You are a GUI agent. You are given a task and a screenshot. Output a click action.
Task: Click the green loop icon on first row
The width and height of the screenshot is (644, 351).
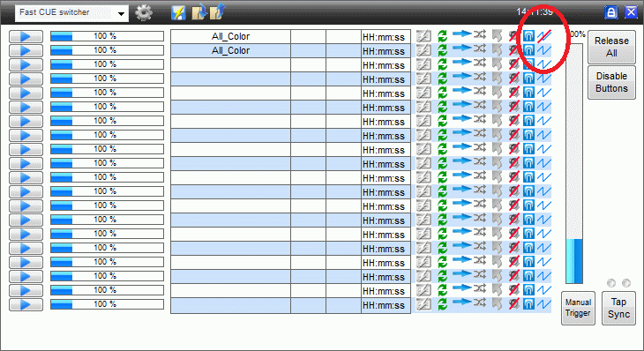coord(442,36)
